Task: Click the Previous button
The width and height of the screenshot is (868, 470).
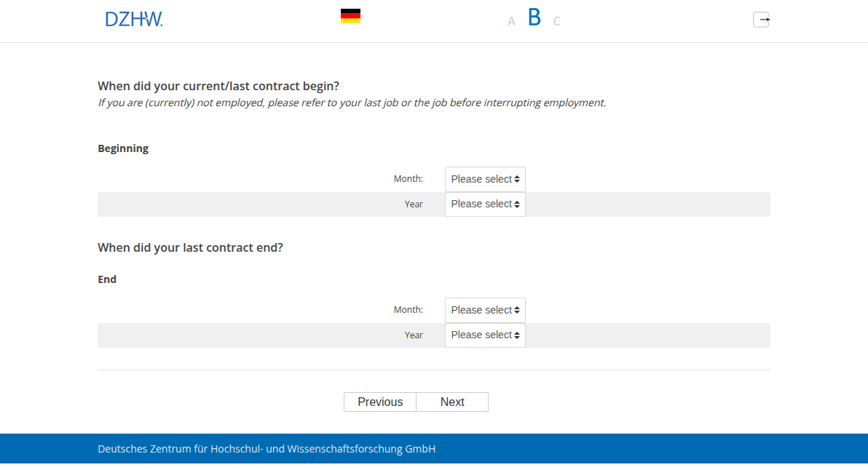Action: click(x=380, y=402)
